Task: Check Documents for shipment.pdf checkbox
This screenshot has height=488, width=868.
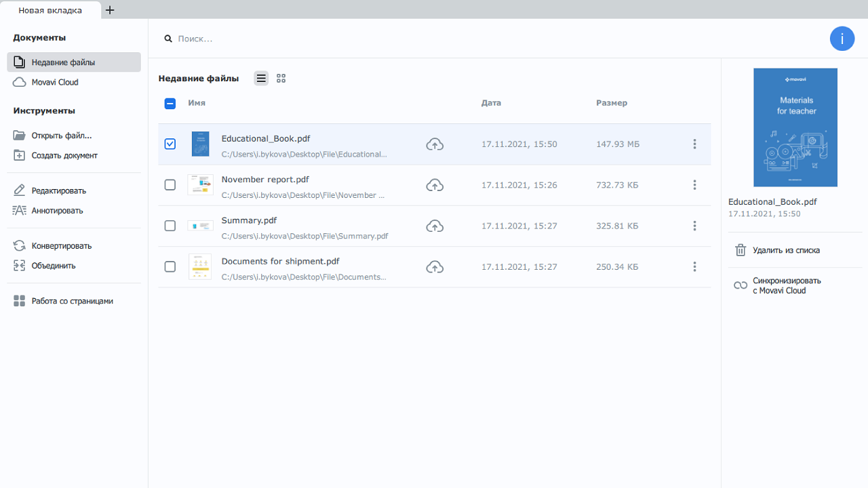Action: (x=170, y=267)
